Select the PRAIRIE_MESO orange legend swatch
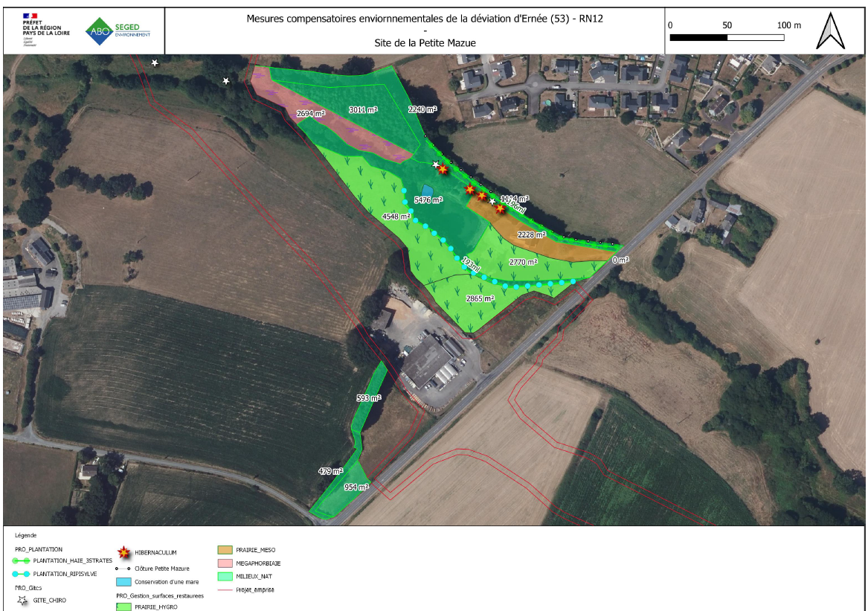The width and height of the screenshot is (868, 611). pos(225,550)
